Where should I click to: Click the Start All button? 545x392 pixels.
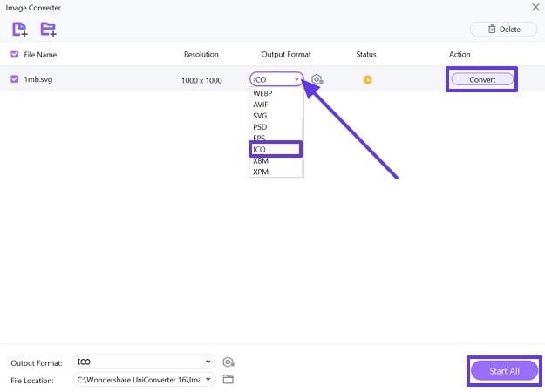click(x=504, y=371)
